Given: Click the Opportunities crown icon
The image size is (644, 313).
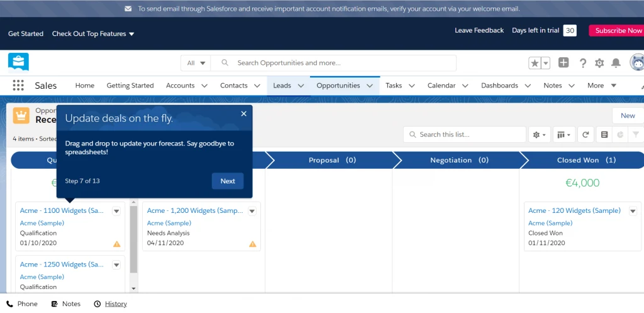Looking at the screenshot, I should coord(21,116).
